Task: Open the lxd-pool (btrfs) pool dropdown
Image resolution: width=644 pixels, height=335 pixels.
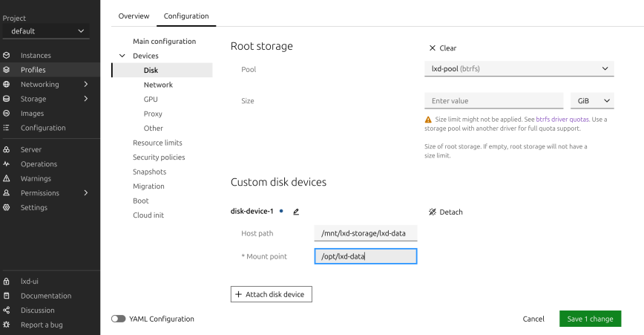Action: 519,69
